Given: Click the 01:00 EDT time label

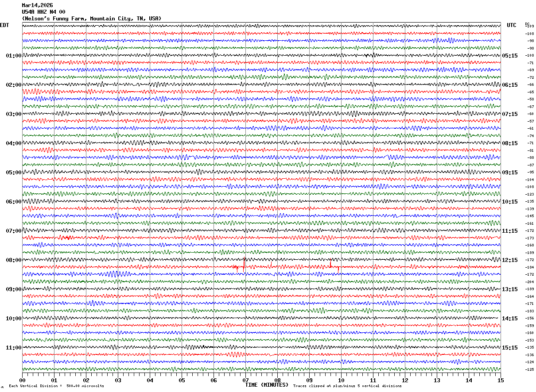Looking at the screenshot, I should click(x=14, y=56).
